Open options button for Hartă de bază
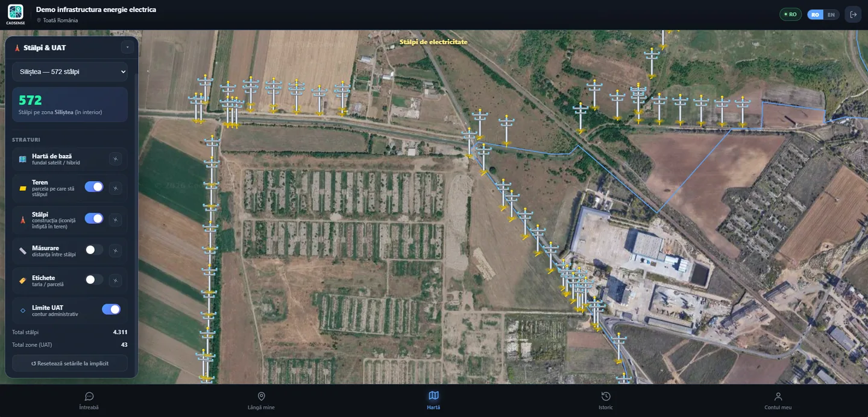This screenshot has height=417, width=868. pos(115,159)
